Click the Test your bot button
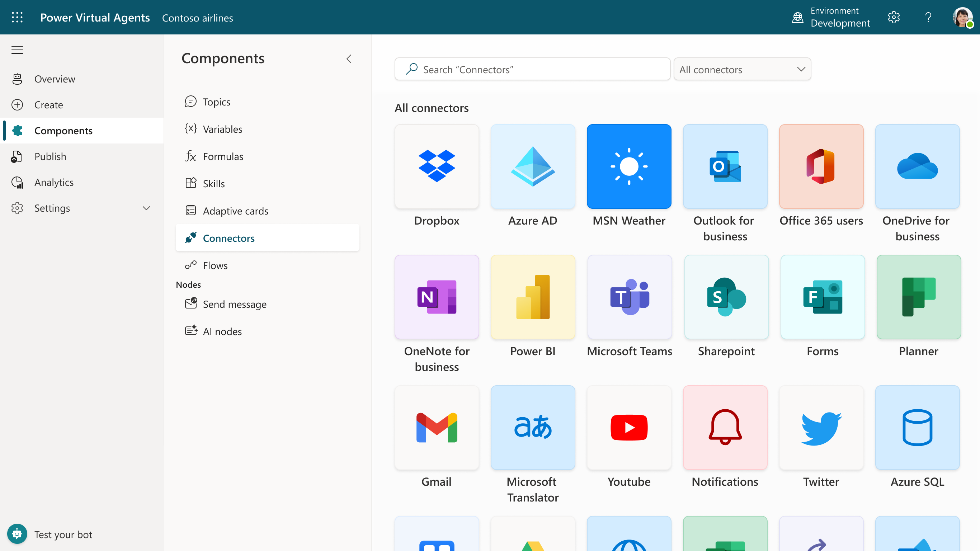980x551 pixels. click(50, 534)
